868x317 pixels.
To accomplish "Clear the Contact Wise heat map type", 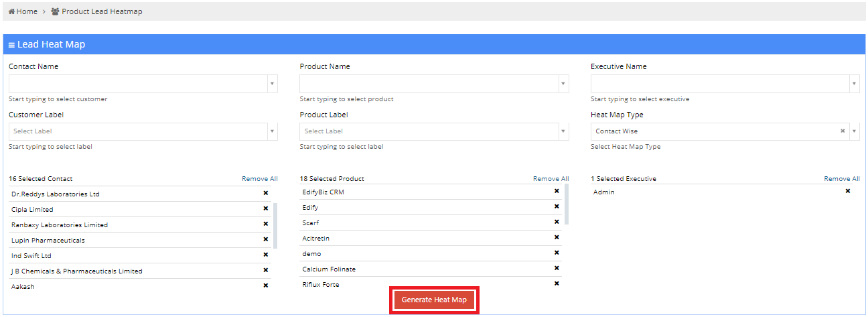I will 843,131.
